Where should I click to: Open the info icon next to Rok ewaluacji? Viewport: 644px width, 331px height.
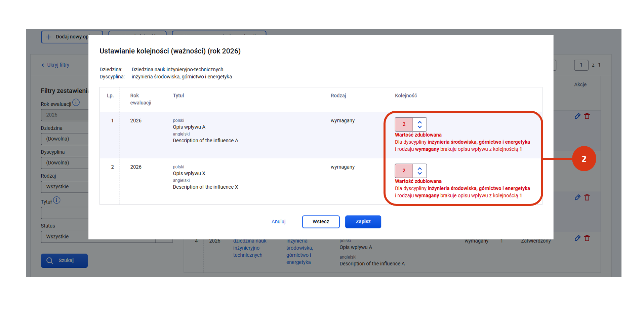pyautogui.click(x=76, y=103)
